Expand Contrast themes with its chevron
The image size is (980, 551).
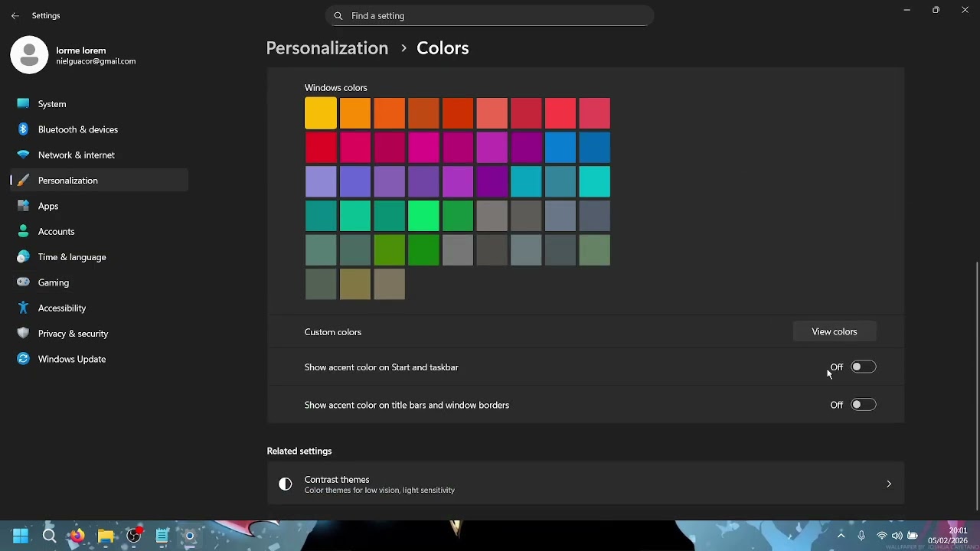click(x=889, y=484)
